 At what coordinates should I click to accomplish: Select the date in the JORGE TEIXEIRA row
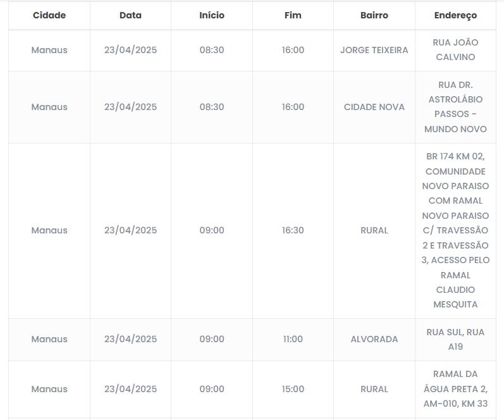(x=130, y=50)
